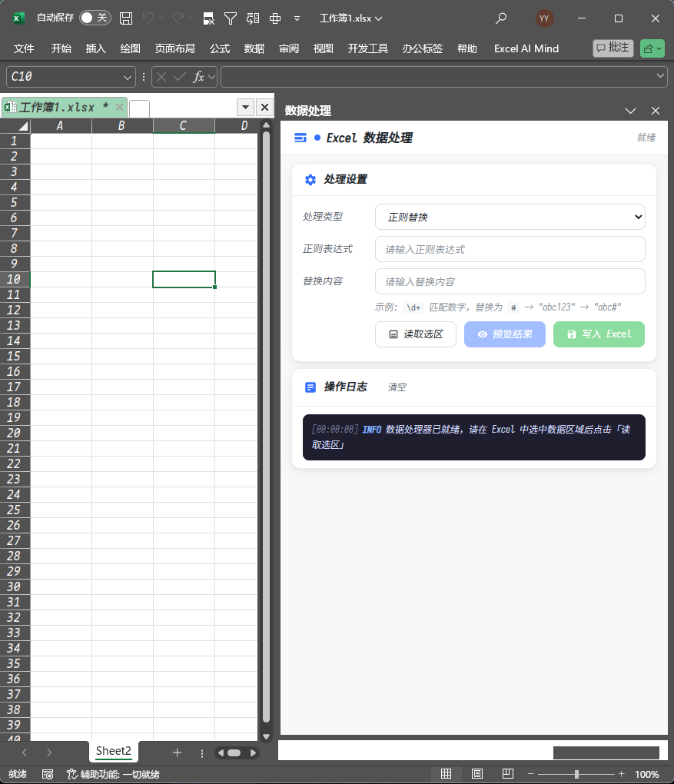Click the 预览结果 button
The height and width of the screenshot is (784, 674).
click(504, 334)
